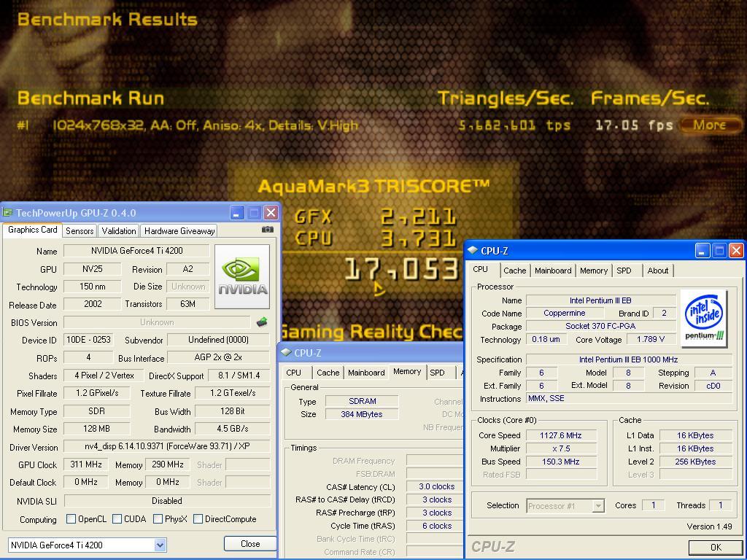Check the PhysX checkbox
Screen dimensions: 747x560
click(x=158, y=518)
